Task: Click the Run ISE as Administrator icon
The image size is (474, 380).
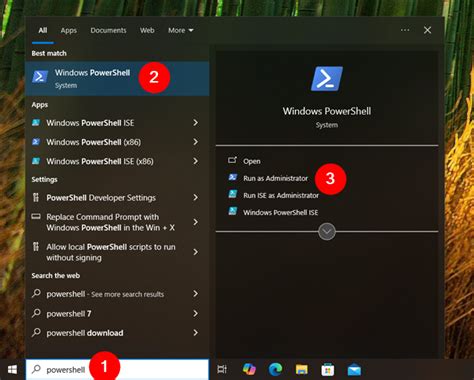Action: click(x=233, y=194)
